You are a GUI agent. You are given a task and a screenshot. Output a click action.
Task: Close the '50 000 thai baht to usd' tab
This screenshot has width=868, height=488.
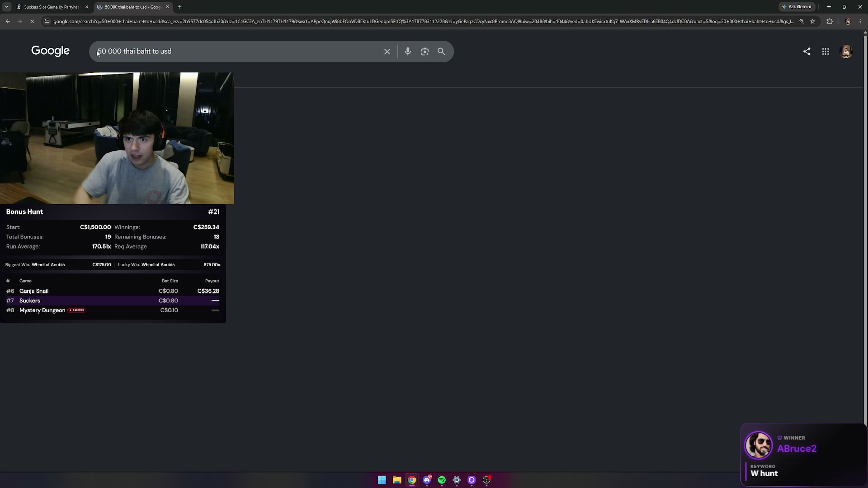coord(167,7)
